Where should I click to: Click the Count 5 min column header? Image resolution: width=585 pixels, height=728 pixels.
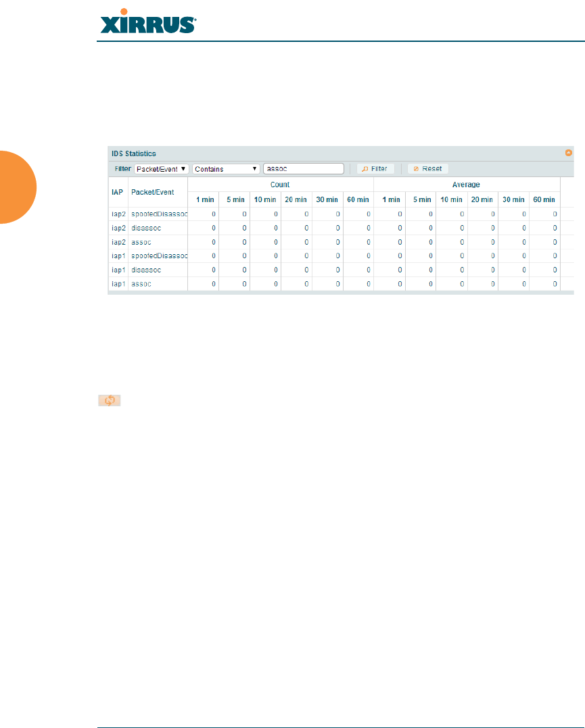(235, 199)
